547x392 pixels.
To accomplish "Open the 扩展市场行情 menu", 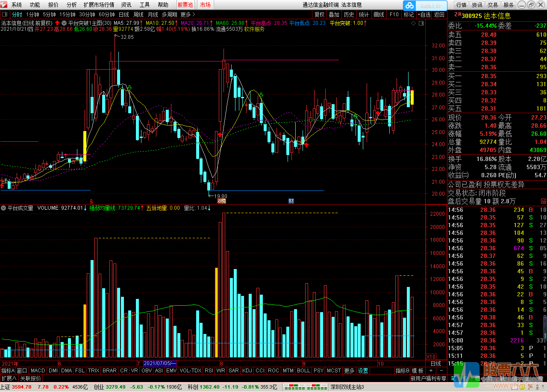I will pos(99,5).
